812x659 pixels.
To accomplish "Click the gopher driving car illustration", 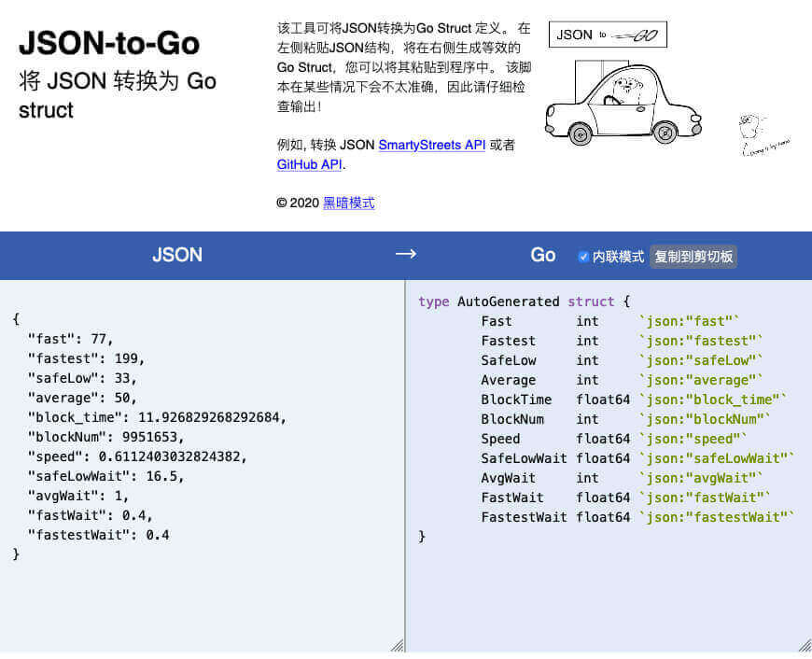I will [x=623, y=105].
